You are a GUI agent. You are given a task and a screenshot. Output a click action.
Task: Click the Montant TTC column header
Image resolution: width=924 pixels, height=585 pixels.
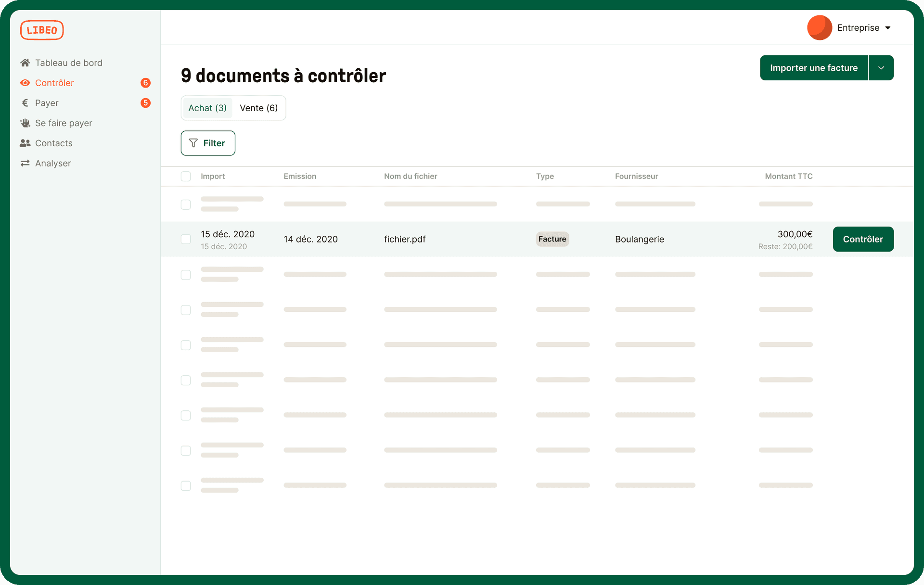[788, 176]
